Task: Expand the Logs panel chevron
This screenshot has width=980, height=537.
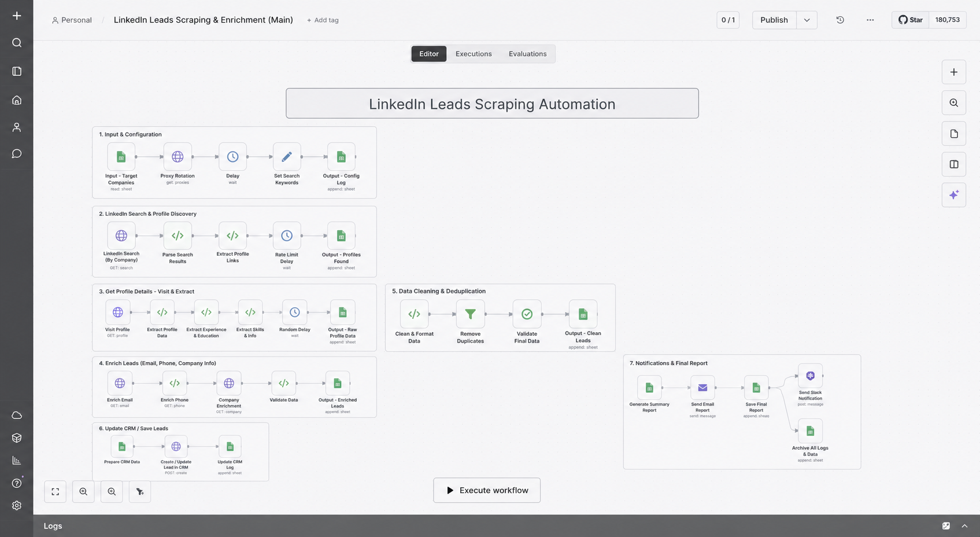Action: (964, 526)
